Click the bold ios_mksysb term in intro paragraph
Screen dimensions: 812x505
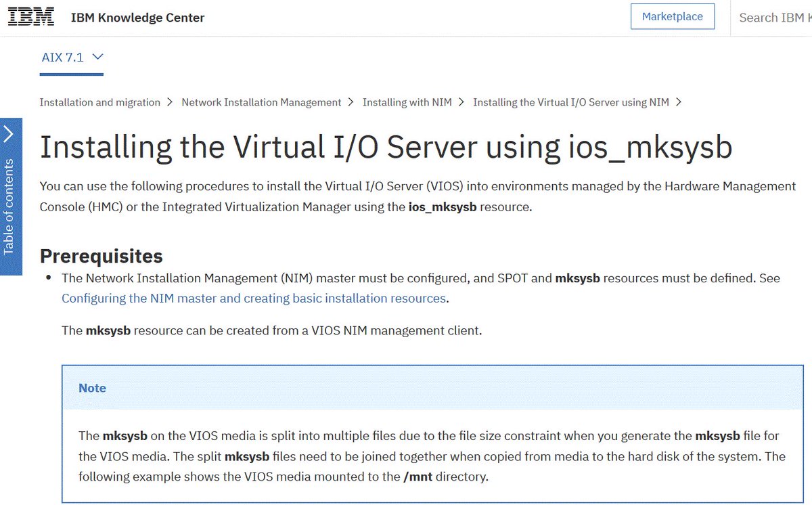(443, 206)
